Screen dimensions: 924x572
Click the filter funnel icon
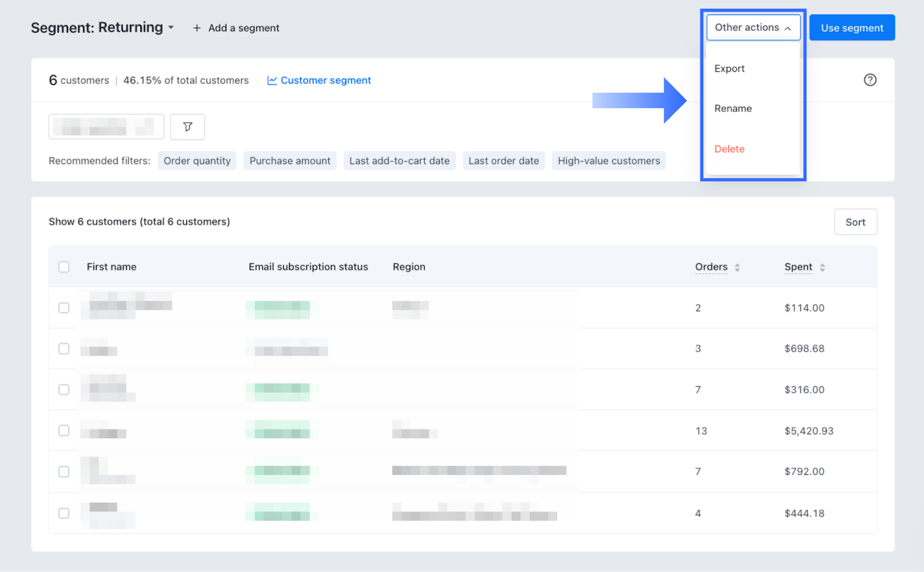(187, 127)
